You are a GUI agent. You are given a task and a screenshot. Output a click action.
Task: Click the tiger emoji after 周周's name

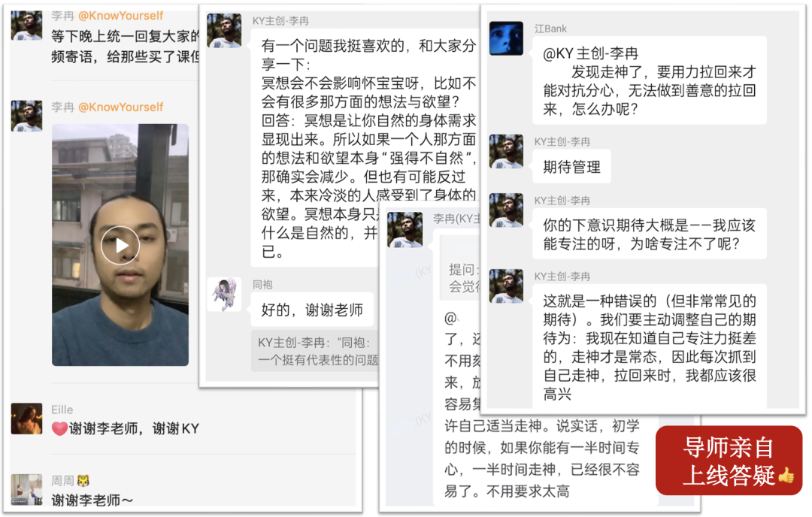tap(83, 481)
